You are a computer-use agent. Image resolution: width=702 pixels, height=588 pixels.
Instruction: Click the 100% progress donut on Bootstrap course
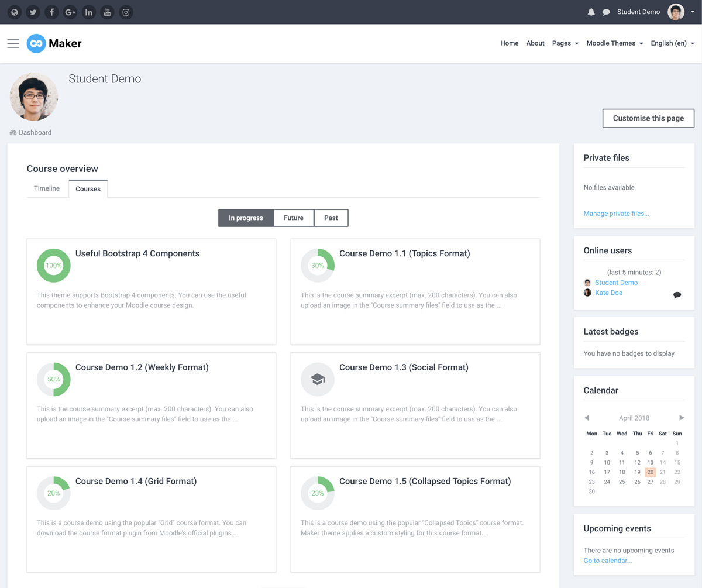[53, 265]
